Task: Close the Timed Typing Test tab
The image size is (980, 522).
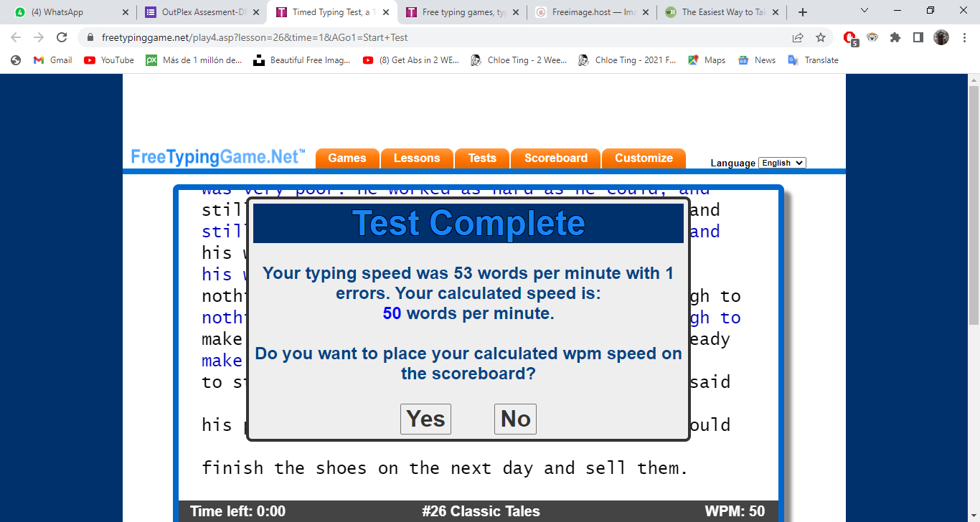Action: (385, 12)
